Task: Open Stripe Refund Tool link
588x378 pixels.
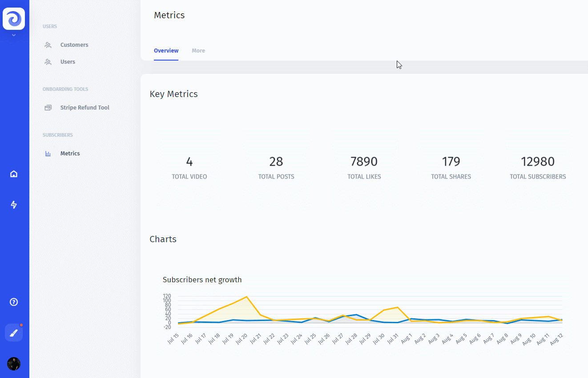Action: pos(85,108)
